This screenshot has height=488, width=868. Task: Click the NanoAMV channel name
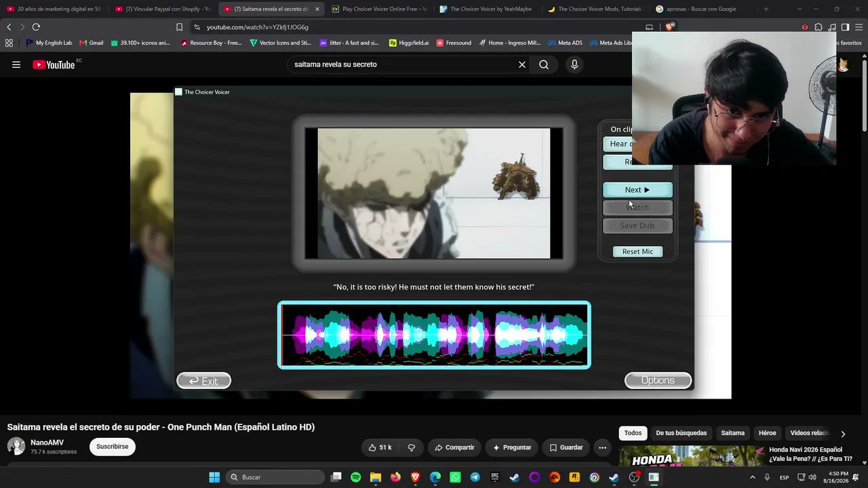pos(47,443)
